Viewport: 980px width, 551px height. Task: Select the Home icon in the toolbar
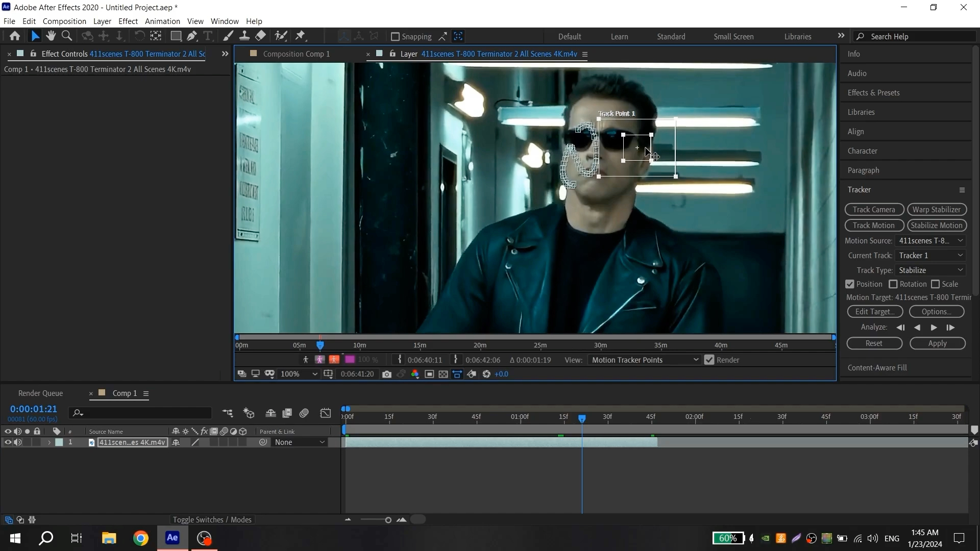pyautogui.click(x=15, y=36)
